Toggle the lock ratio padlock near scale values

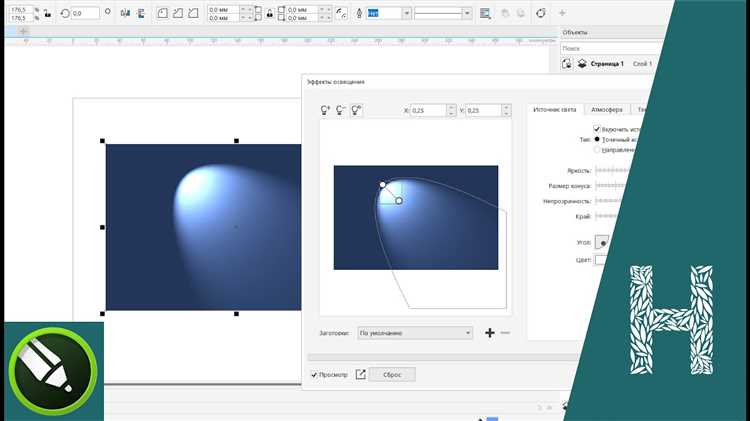(x=47, y=13)
